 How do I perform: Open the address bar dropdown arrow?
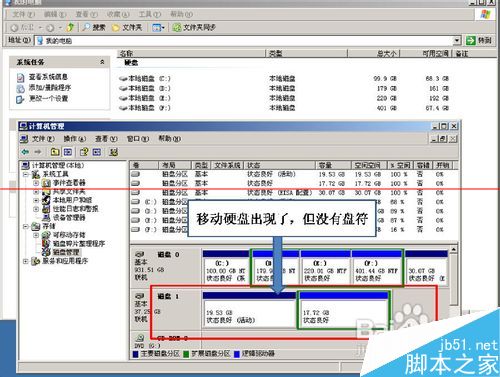pyautogui.click(x=457, y=41)
